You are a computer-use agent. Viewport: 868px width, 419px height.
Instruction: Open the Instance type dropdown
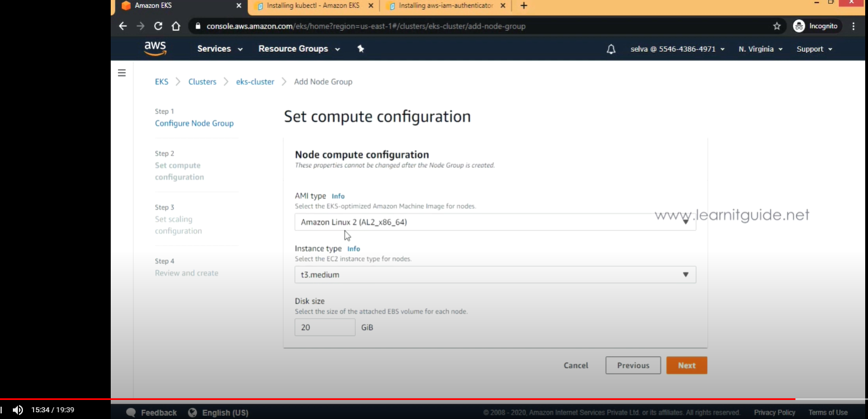pos(495,275)
